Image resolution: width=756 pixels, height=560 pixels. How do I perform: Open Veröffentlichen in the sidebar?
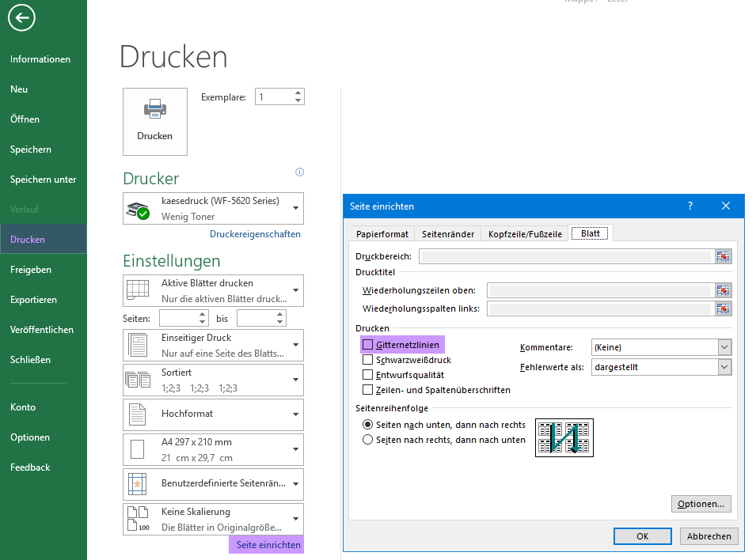tap(41, 330)
